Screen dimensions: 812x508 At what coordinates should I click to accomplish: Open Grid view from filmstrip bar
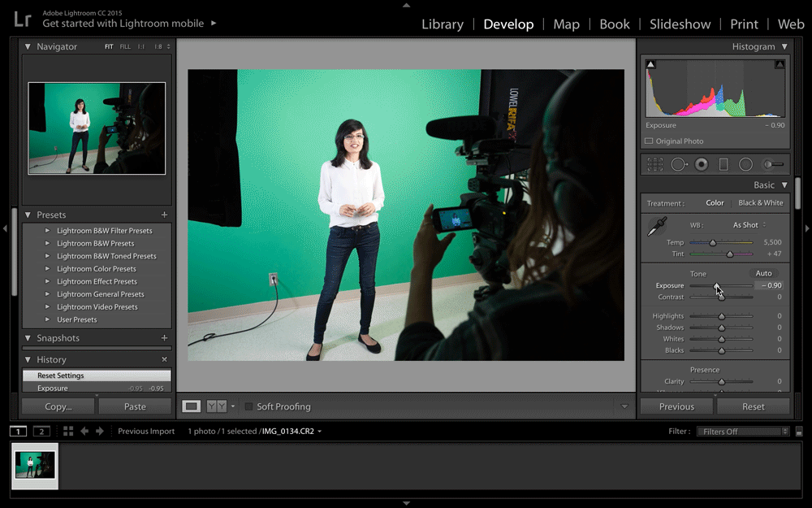68,432
